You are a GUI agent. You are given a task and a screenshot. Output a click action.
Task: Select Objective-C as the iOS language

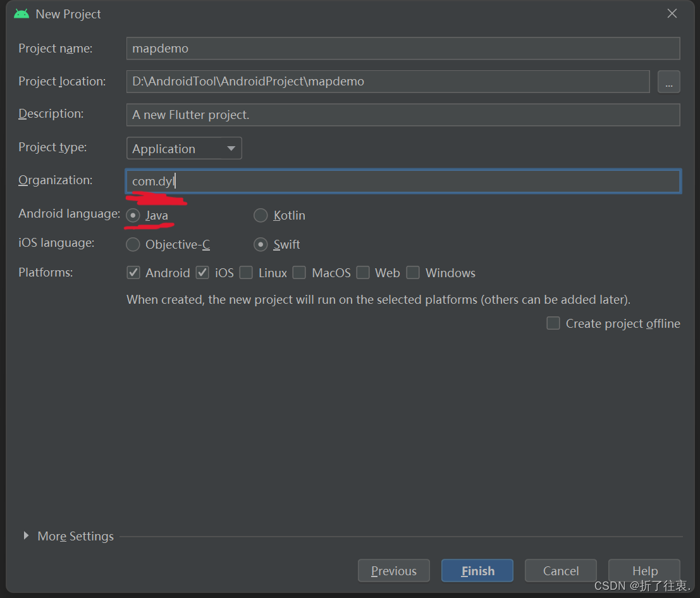coord(133,245)
